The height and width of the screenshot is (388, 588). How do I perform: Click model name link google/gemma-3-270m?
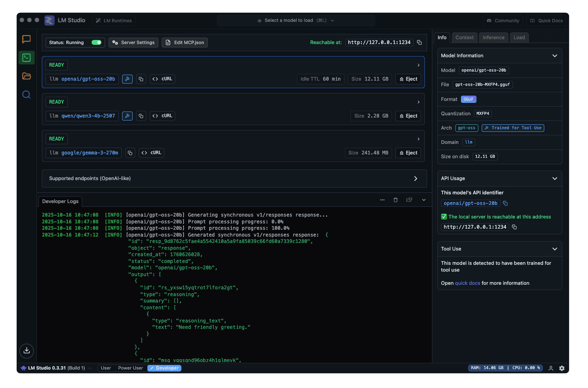(x=90, y=153)
